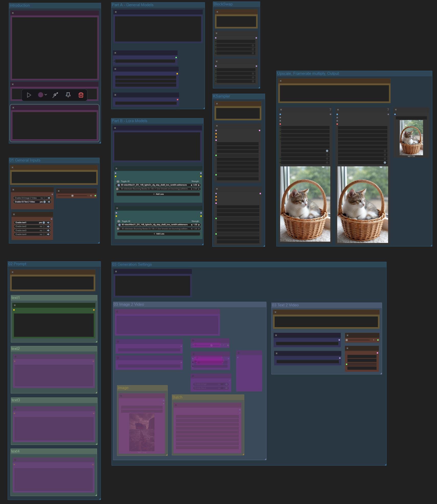Select the 03 Text 2 Video group title
Screen dimensions: 437x504
coord(285,305)
